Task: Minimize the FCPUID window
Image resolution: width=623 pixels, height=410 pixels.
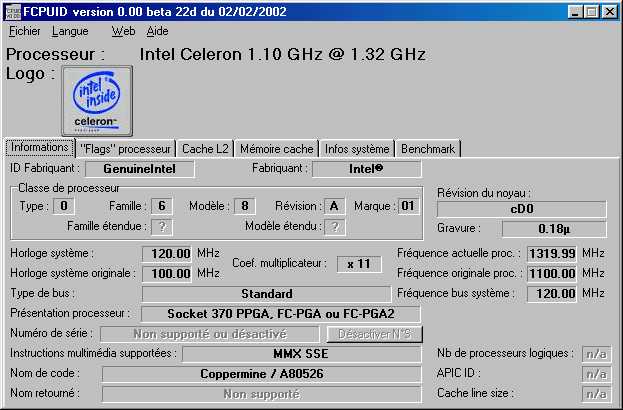Action: click(575, 12)
